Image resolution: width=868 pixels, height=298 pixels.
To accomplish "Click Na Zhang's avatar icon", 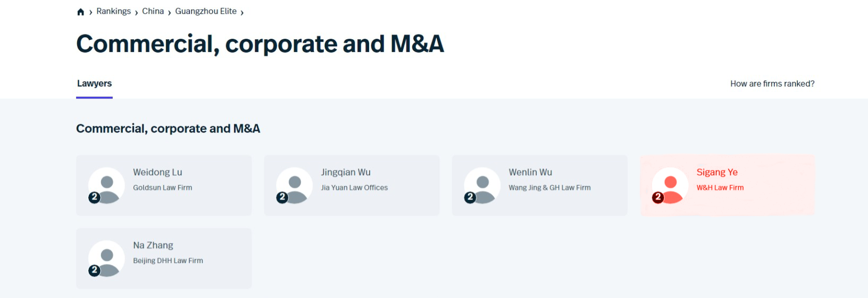I will point(106,259).
